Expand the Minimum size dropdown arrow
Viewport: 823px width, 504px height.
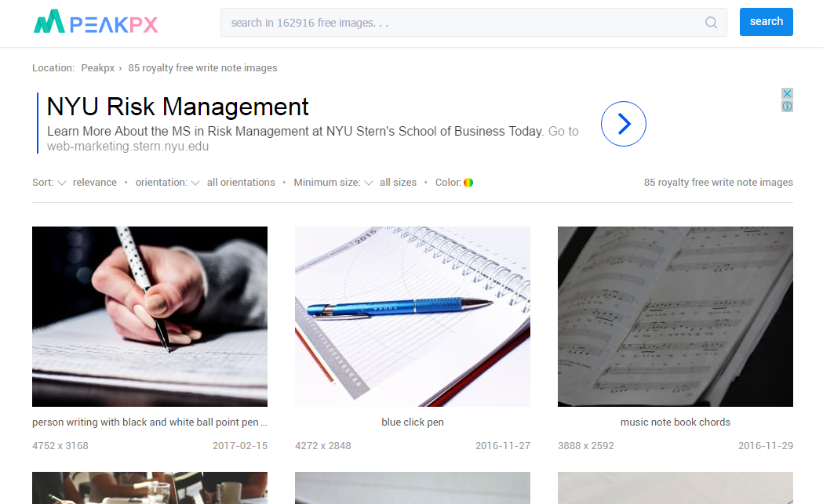pos(369,183)
